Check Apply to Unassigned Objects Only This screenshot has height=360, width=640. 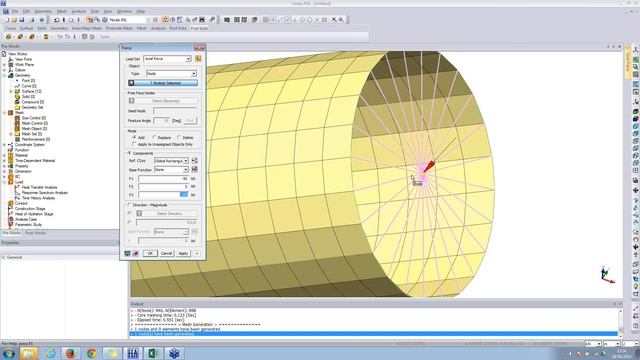[134, 144]
